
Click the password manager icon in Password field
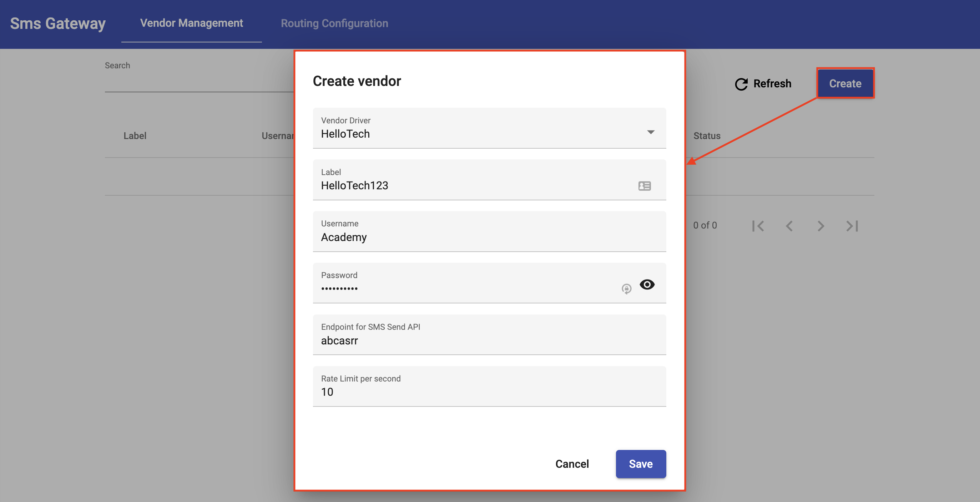click(x=626, y=289)
